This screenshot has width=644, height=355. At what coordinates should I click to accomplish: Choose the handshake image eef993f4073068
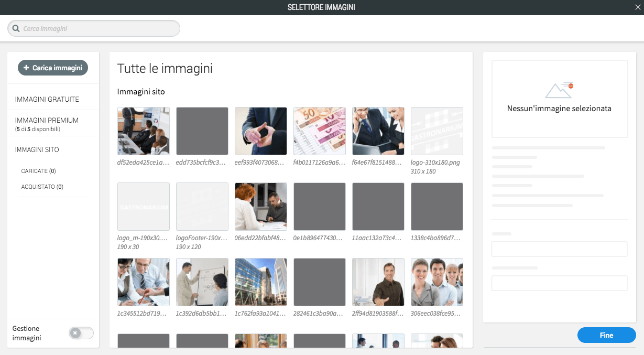point(261,131)
